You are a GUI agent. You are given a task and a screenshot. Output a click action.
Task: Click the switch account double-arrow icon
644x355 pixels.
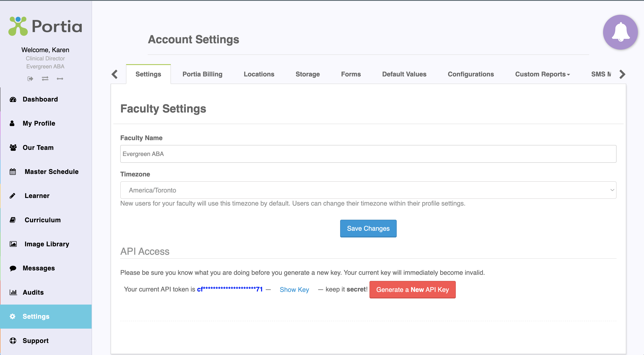coord(45,79)
